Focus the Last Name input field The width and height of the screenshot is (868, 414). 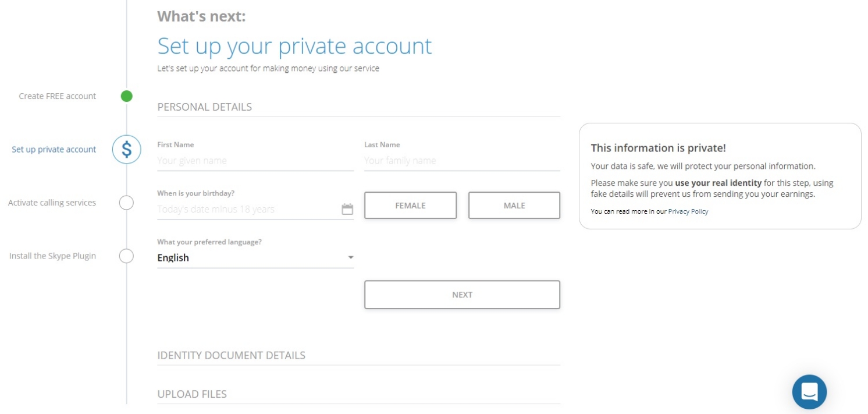(463, 161)
